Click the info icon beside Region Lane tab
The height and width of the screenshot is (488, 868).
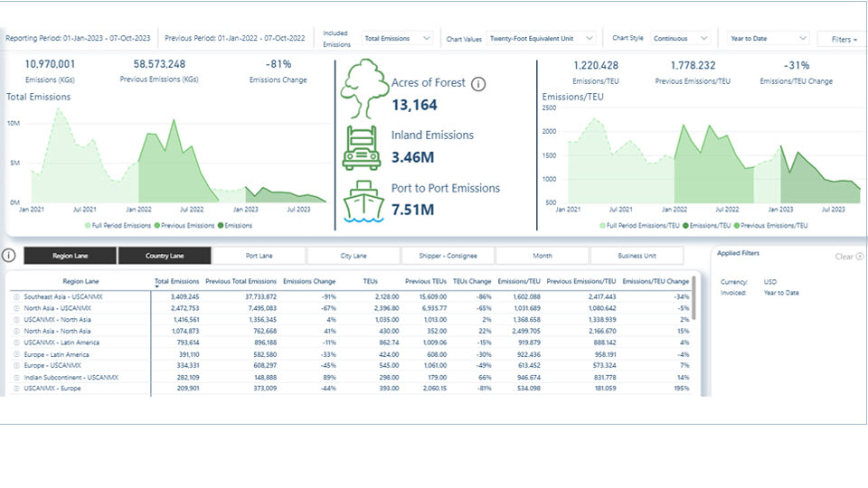[x=8, y=255]
